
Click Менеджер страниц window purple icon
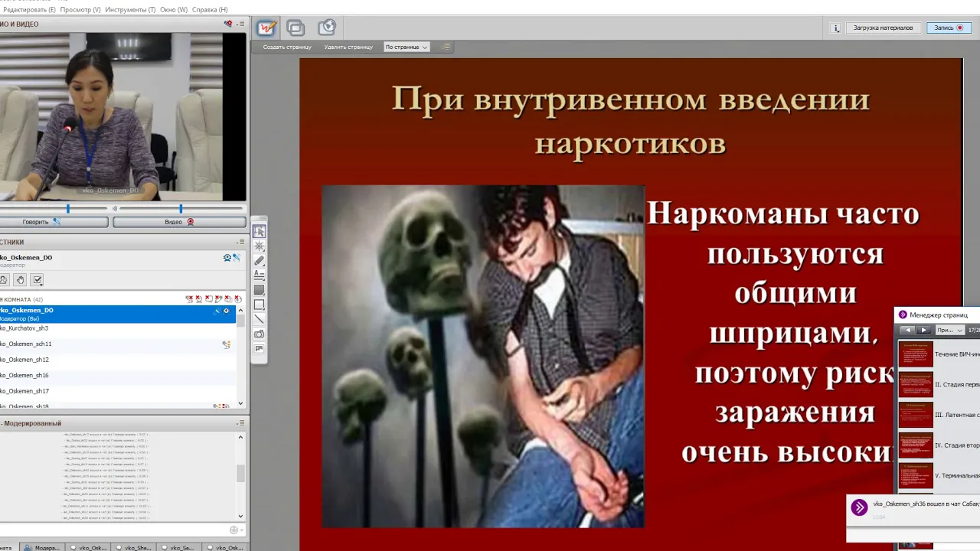tap(903, 315)
